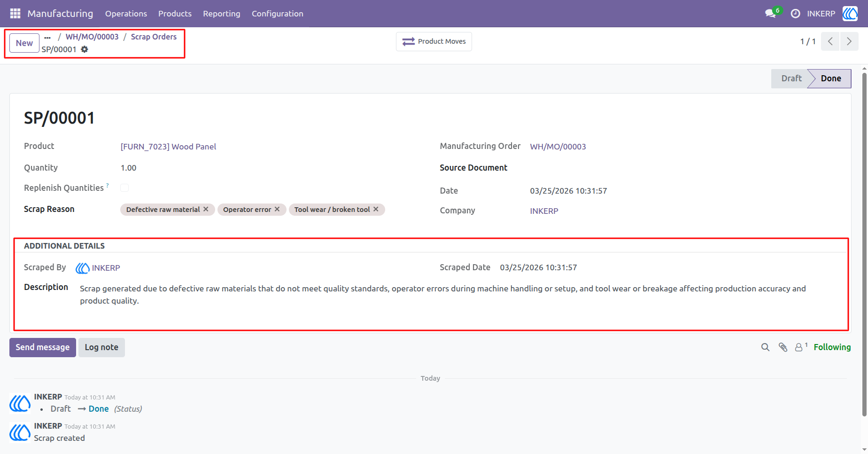Click the Manufacturing app title
The width and height of the screenshot is (868, 454).
[60, 14]
